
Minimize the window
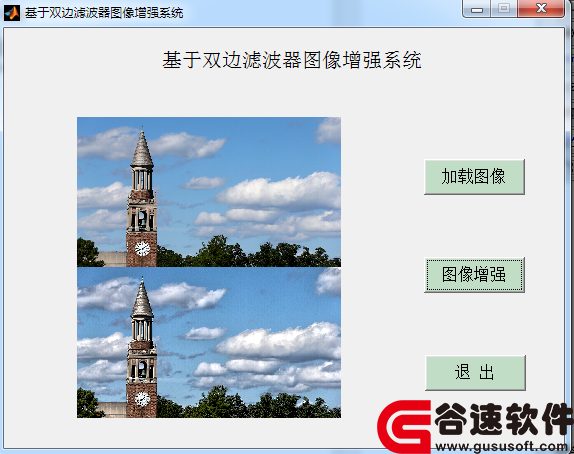point(477,8)
